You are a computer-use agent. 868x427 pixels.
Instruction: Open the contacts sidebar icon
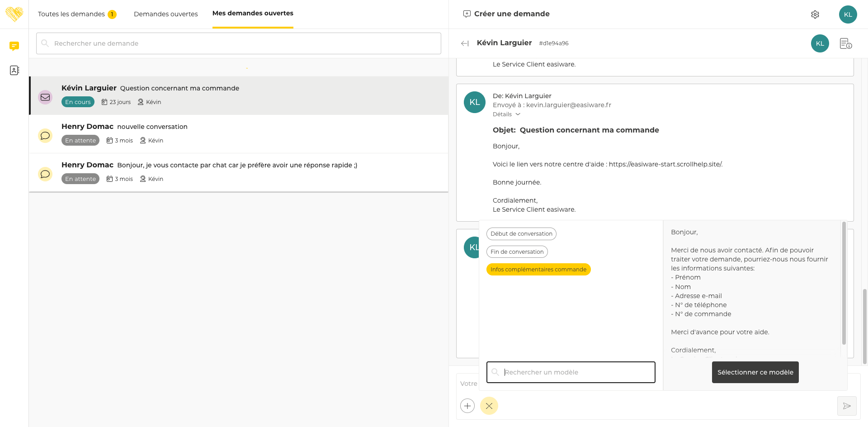(14, 70)
